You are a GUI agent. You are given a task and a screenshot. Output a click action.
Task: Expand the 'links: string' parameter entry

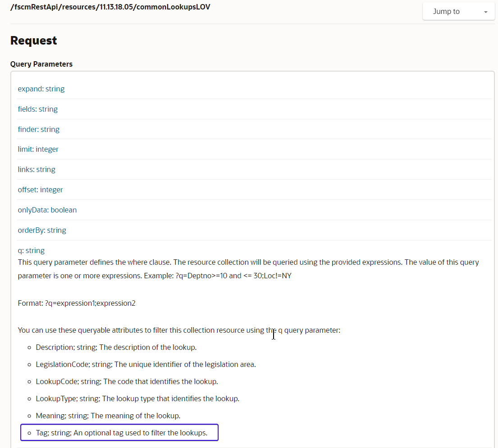(37, 169)
